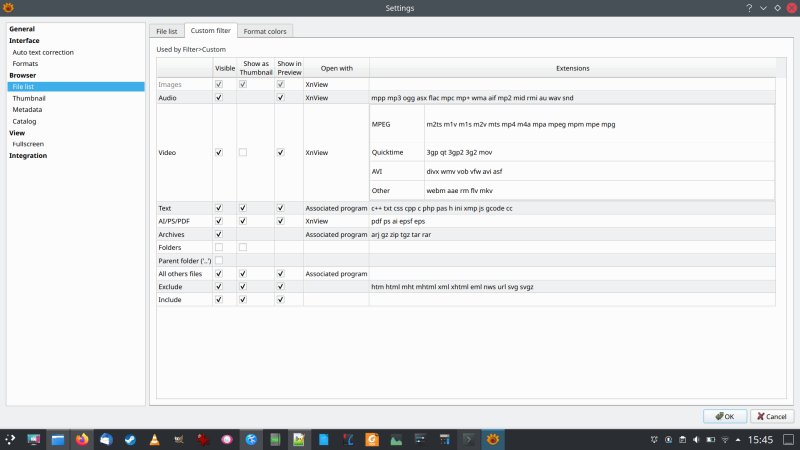Select Formats in the settings tree
Viewport: 800px width, 450px height.
[x=25, y=63]
